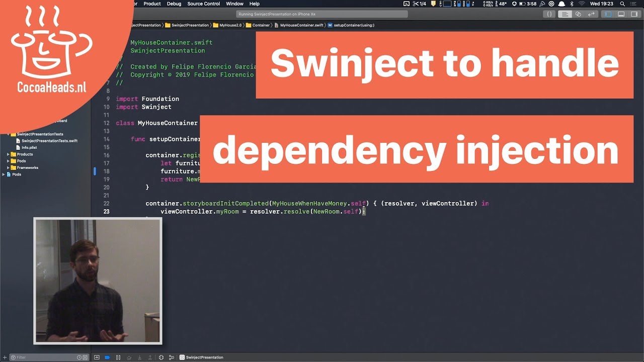Image resolution: width=644 pixels, height=362 pixels.
Task: Show the assistant editor
Action: [x=579, y=14]
